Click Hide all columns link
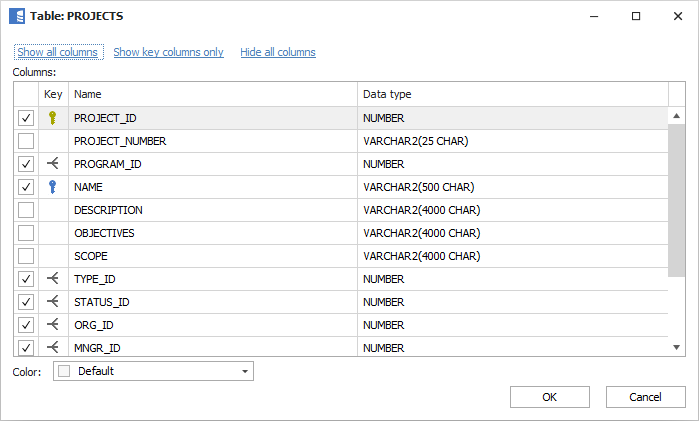The image size is (699, 421). (277, 52)
